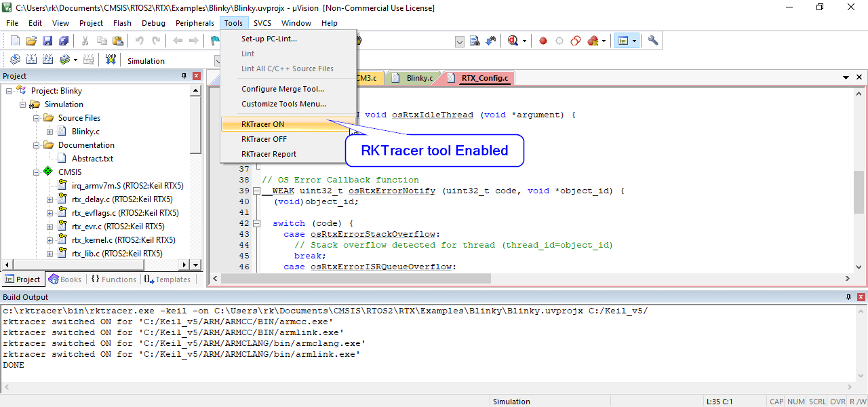This screenshot has width=868, height=407.
Task: Collapse the Source Files folder
Action: coord(35,117)
